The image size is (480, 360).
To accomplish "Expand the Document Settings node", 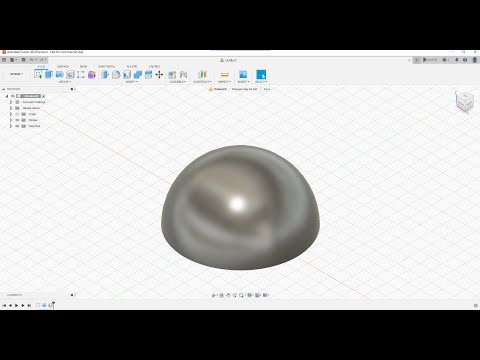I will point(11,102).
